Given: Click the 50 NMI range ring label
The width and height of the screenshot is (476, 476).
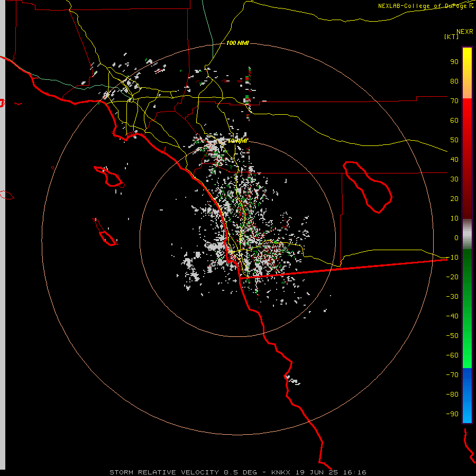Looking at the screenshot, I should [x=237, y=141].
